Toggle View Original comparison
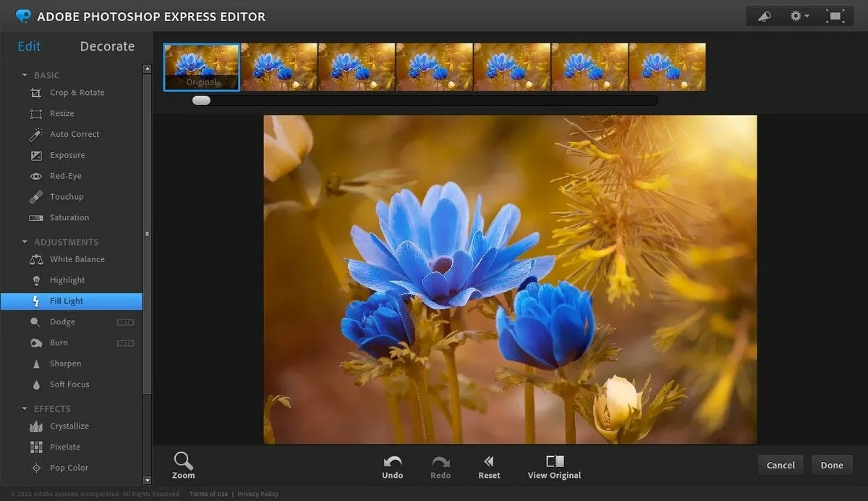 pyautogui.click(x=555, y=467)
